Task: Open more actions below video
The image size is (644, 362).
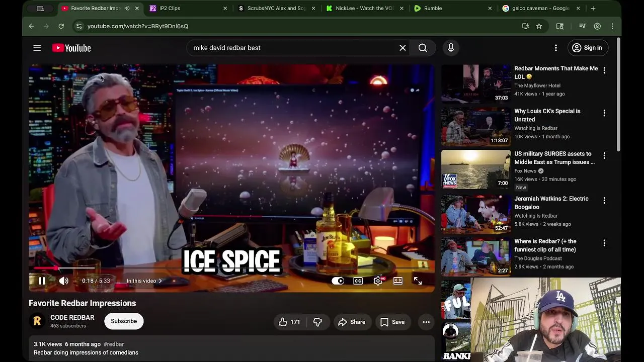Action: (x=426, y=322)
